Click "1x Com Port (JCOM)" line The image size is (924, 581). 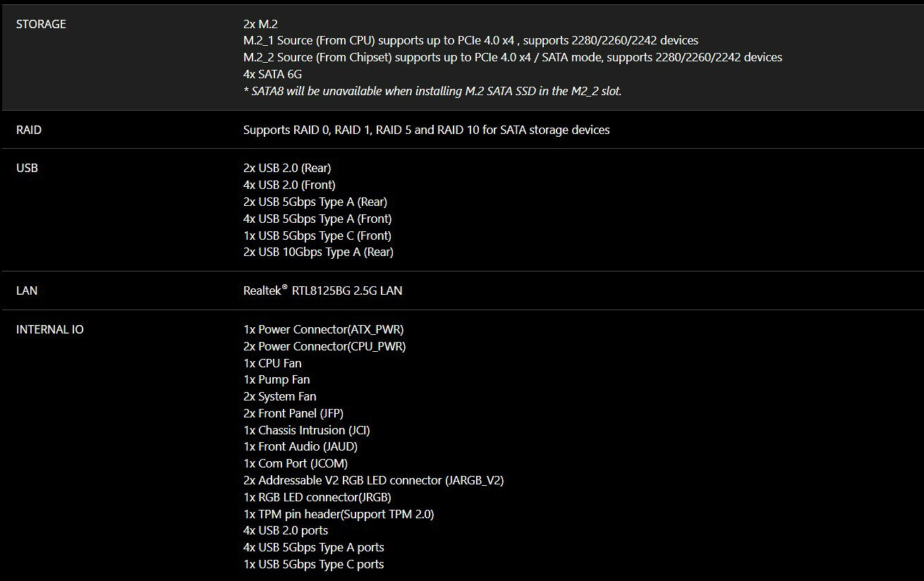point(296,464)
